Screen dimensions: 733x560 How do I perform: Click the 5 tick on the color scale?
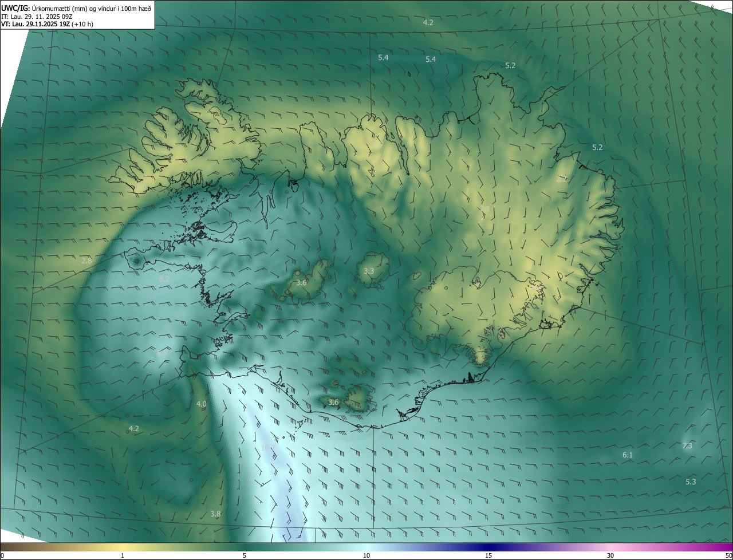pyautogui.click(x=245, y=555)
